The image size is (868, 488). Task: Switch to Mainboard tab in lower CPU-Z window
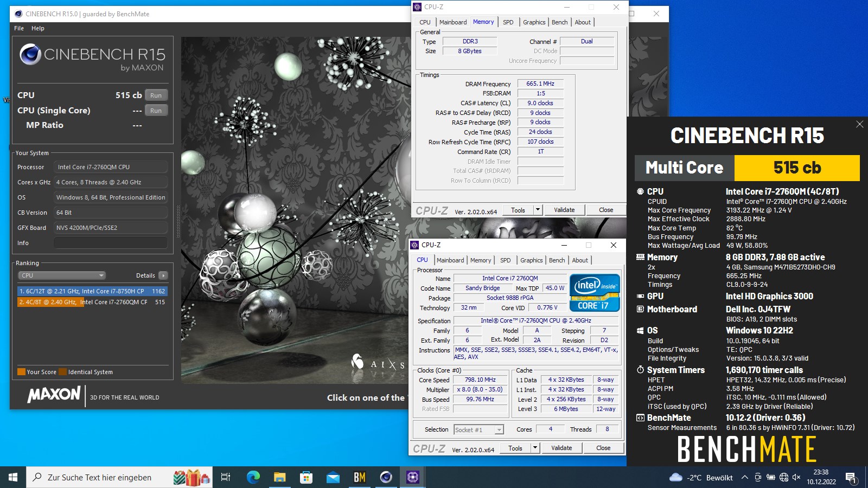[450, 260]
